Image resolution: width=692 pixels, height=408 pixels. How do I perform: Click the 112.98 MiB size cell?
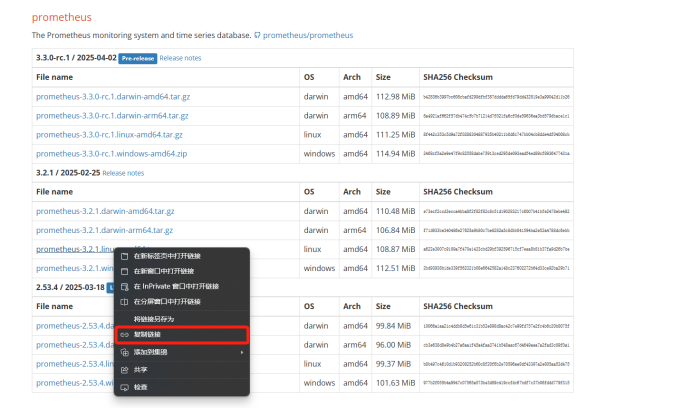tap(395, 97)
